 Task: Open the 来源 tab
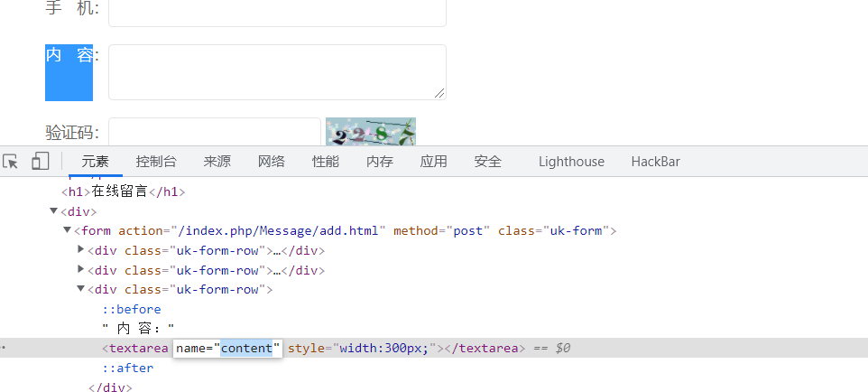(217, 162)
